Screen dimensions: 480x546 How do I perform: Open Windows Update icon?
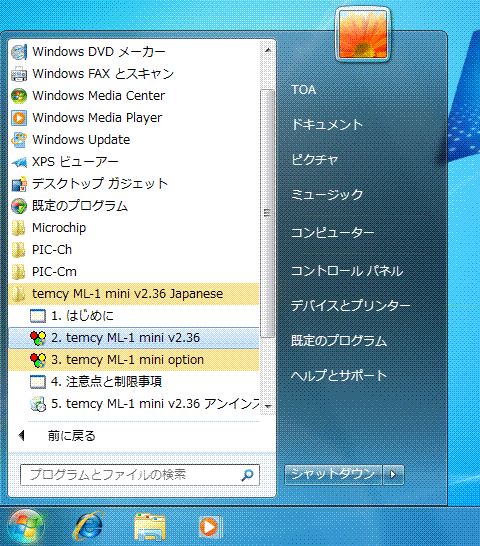[x=19, y=140]
